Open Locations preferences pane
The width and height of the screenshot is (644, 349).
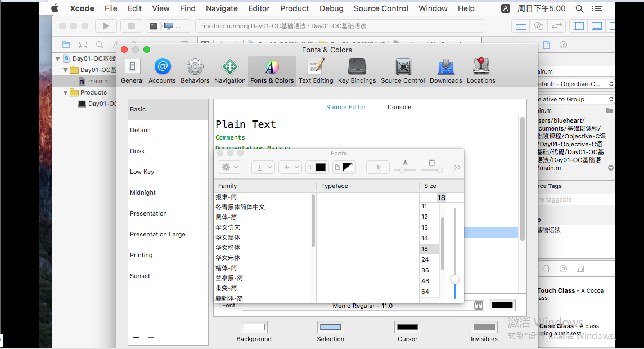(481, 71)
